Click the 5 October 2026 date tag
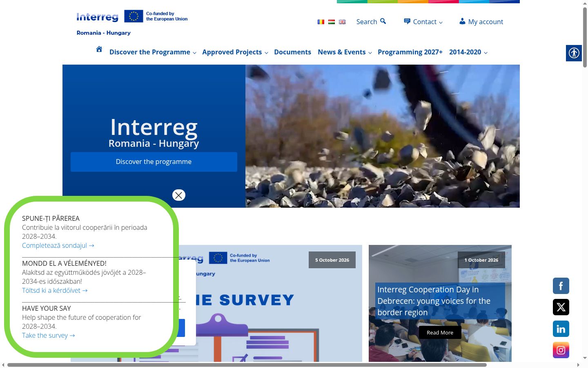 (332, 260)
